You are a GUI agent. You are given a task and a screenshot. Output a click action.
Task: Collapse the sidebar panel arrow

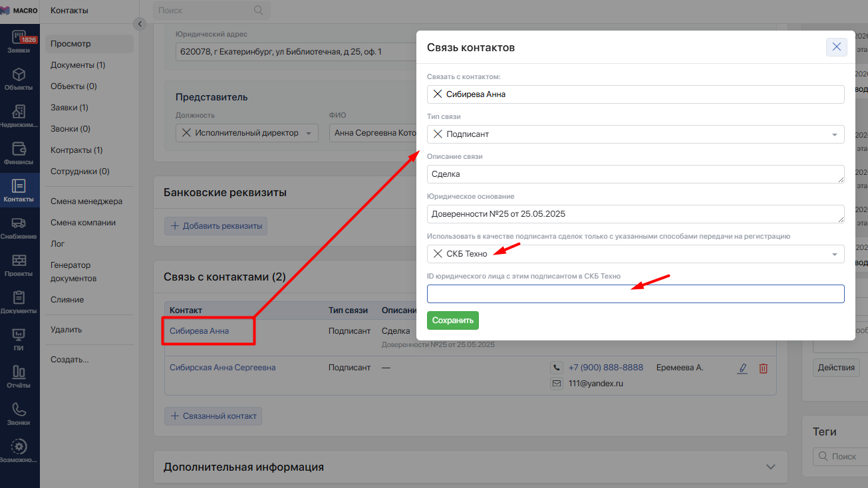[x=140, y=24]
